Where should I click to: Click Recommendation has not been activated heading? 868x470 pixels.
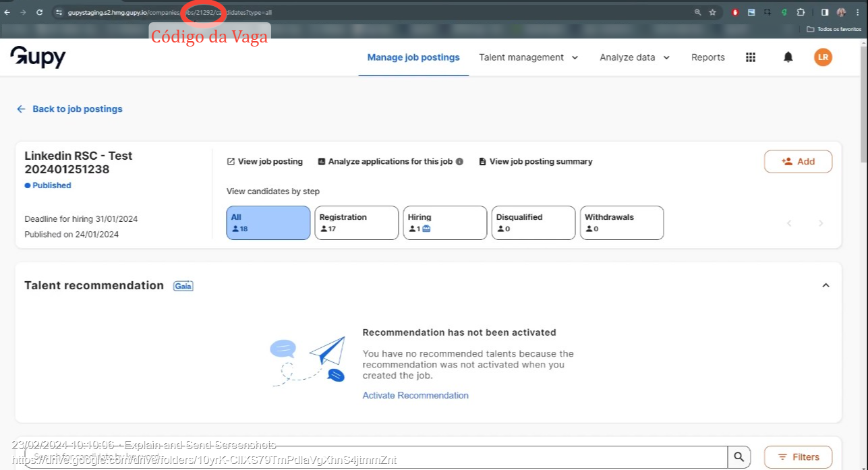(459, 332)
